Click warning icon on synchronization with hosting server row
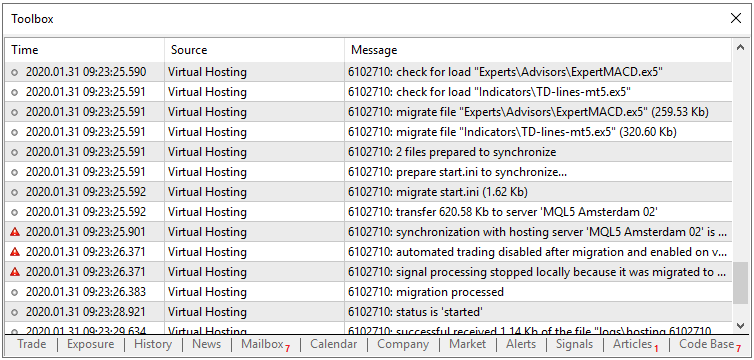This screenshot has width=754, height=360. [15, 232]
